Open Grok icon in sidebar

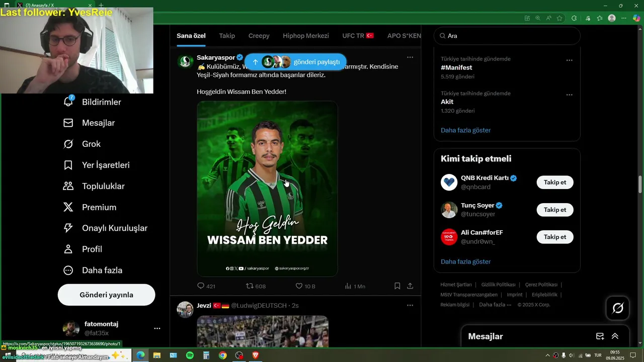[68, 144]
